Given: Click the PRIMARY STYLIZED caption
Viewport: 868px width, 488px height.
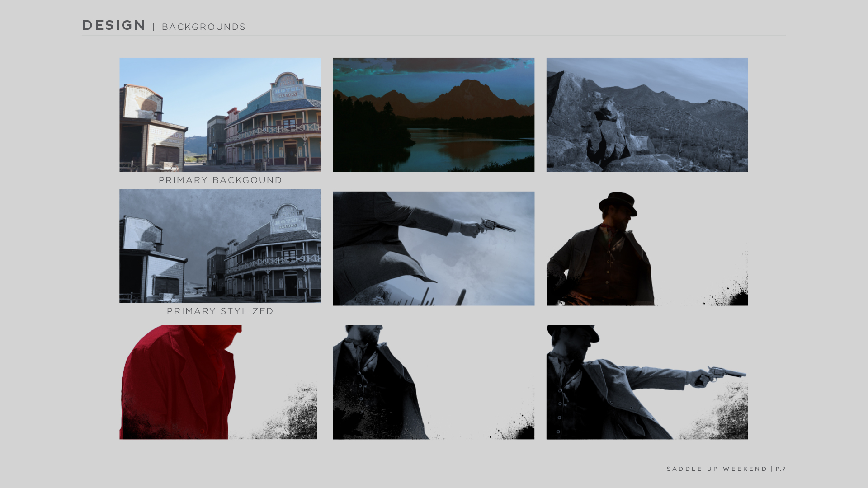Looking at the screenshot, I should click(x=220, y=311).
